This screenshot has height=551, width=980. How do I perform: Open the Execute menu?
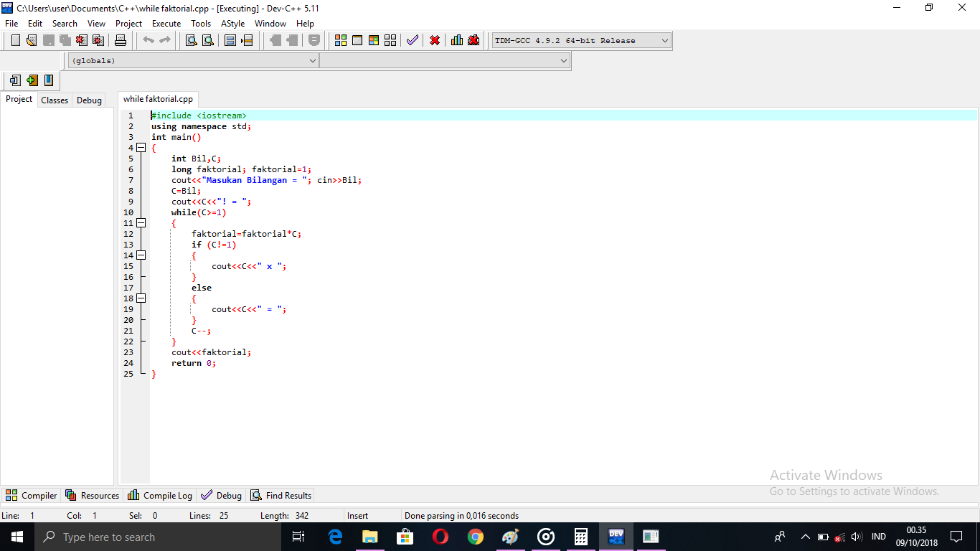coord(166,23)
